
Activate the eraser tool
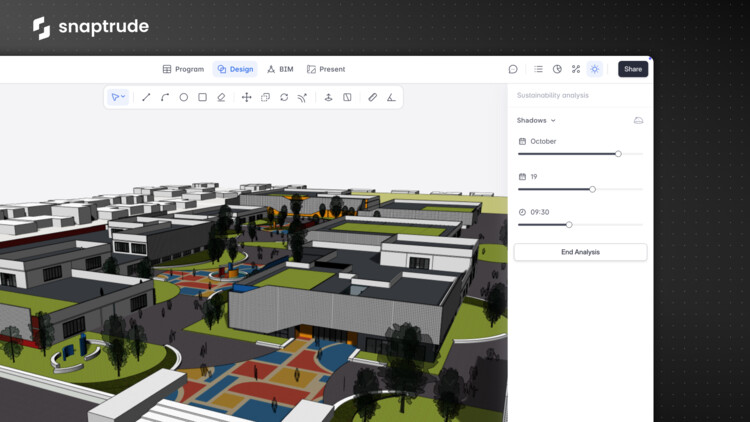[x=221, y=97]
